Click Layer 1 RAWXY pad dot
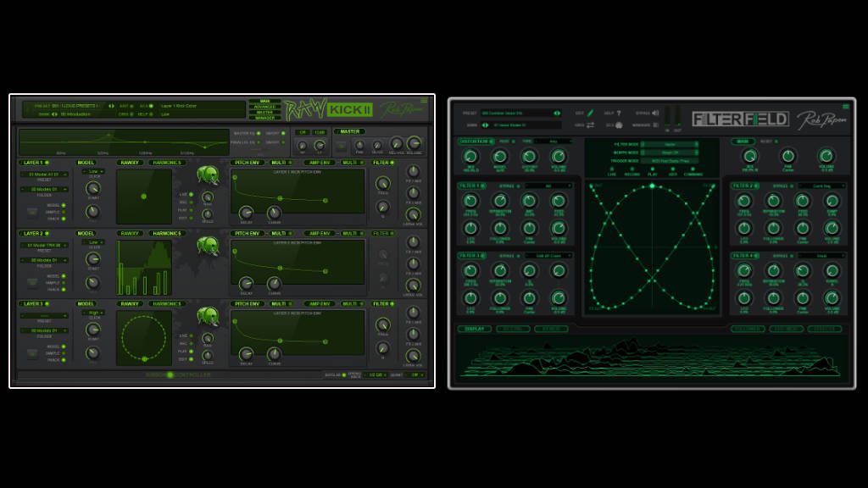Viewport: 868px width, 488px height. coord(144,197)
